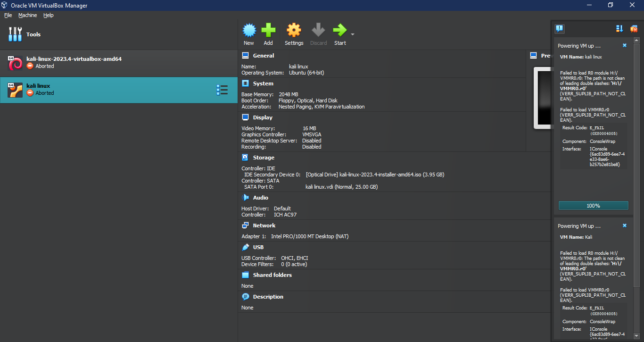Image resolution: width=644 pixels, height=342 pixels.
Task: Click the General section monitor icon
Action: tap(245, 56)
